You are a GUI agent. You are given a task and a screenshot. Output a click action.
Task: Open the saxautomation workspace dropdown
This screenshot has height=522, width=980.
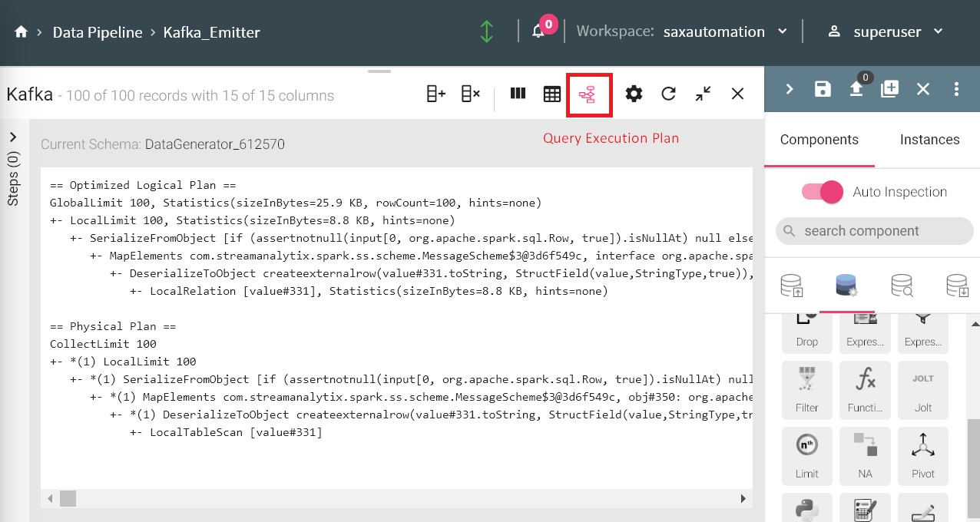point(725,32)
